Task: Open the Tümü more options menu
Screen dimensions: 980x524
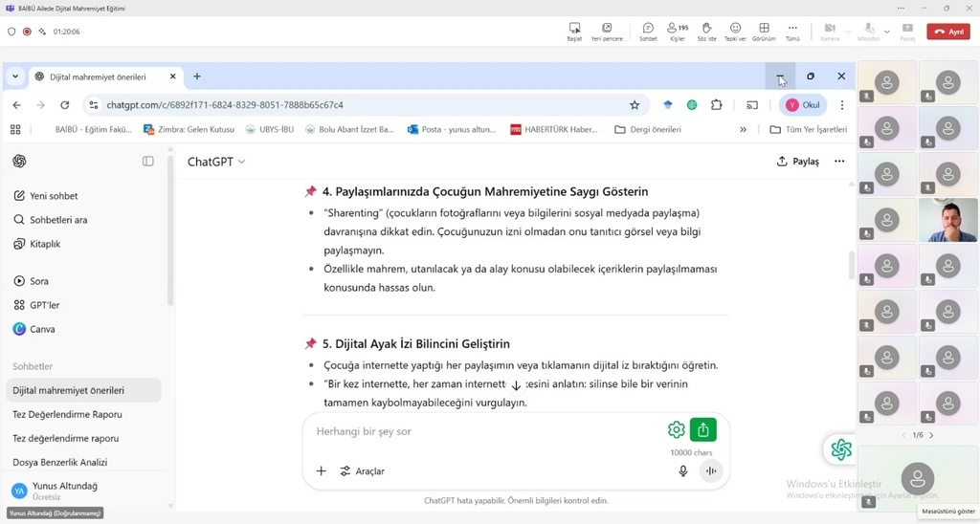Action: 792,32
